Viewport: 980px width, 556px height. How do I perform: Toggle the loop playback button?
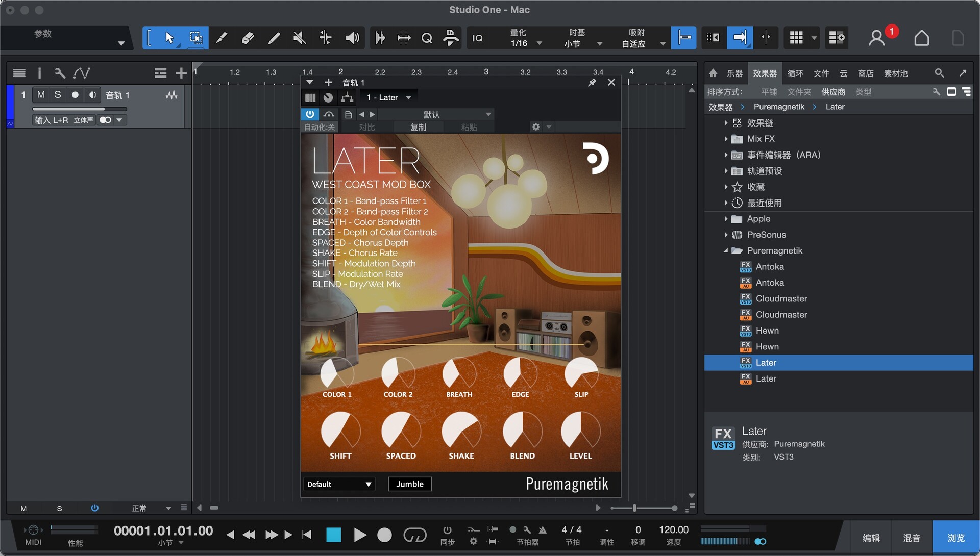click(x=414, y=535)
